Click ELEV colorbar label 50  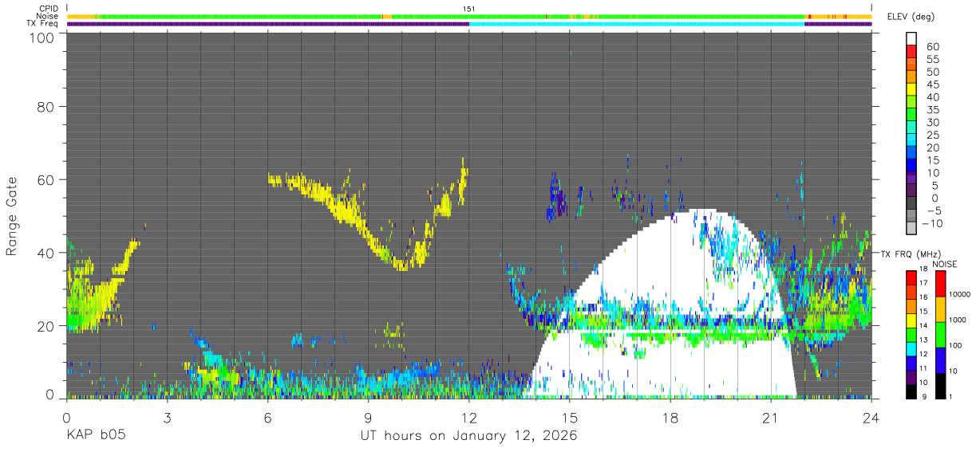(x=934, y=72)
